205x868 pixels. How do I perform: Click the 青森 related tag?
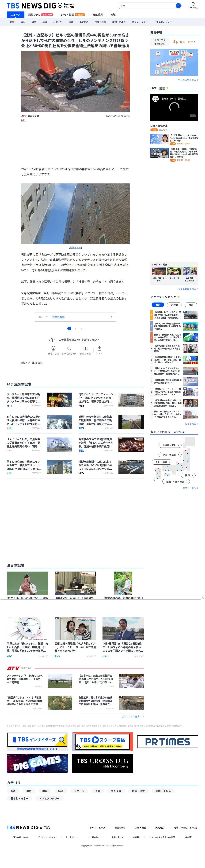[x=40, y=363]
